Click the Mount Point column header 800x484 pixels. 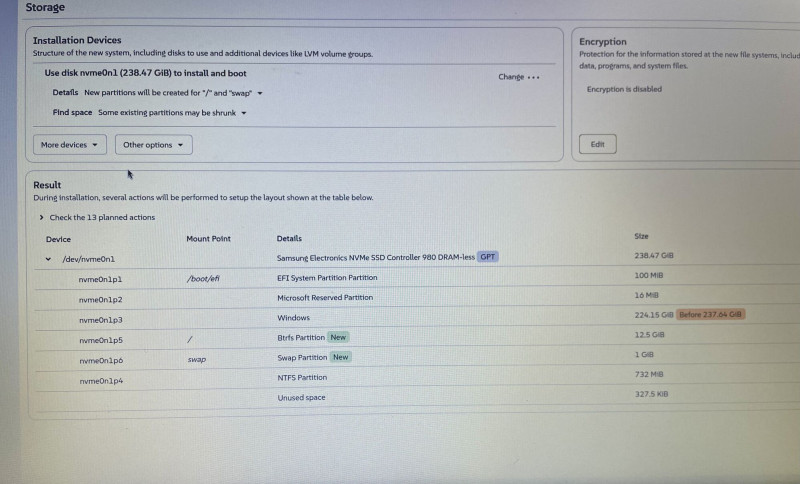click(208, 238)
